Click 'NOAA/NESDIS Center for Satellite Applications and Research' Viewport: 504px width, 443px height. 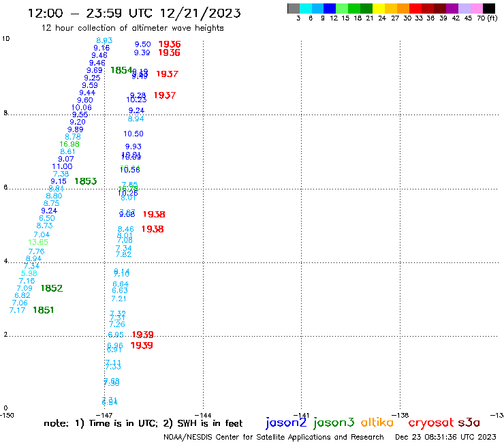coord(274,437)
